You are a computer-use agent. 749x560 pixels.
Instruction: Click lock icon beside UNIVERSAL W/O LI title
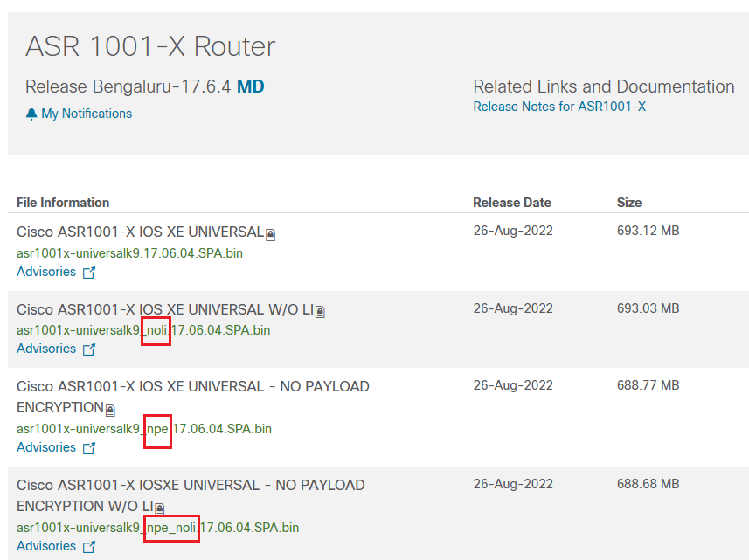[320, 312]
